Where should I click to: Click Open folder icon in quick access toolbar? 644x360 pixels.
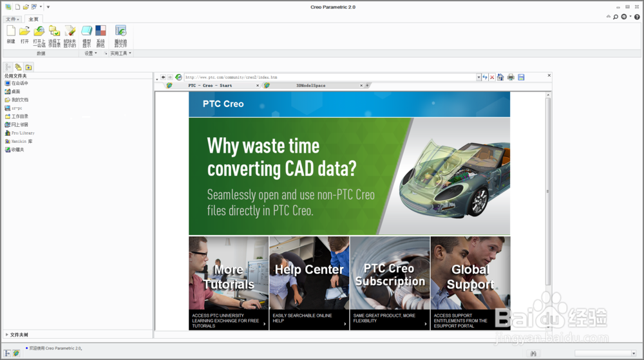tap(26, 7)
